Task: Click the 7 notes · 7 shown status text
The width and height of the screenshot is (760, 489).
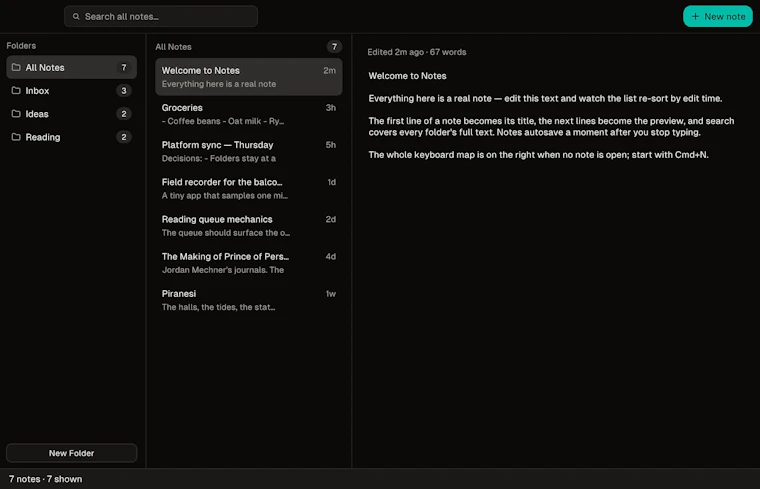Action: click(46, 479)
